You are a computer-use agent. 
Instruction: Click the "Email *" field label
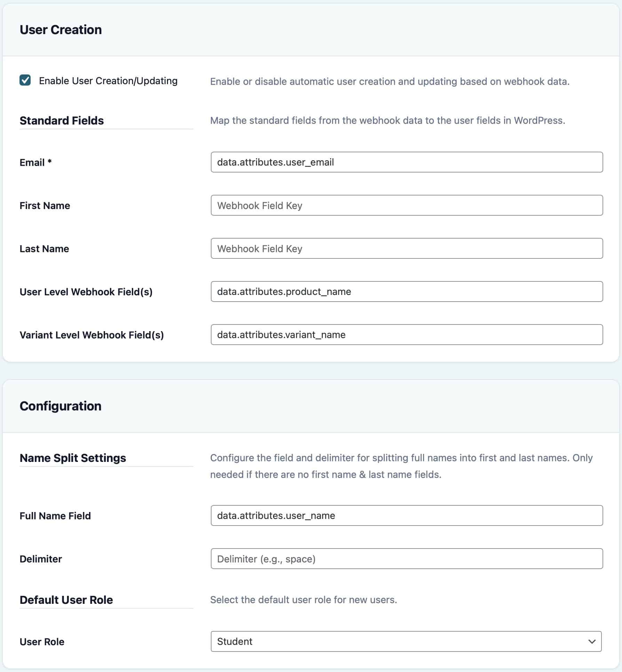[x=35, y=162]
